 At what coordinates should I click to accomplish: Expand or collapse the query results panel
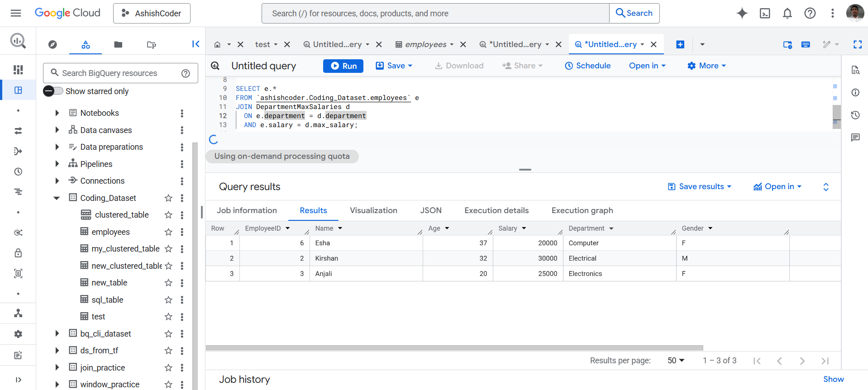[x=826, y=187]
